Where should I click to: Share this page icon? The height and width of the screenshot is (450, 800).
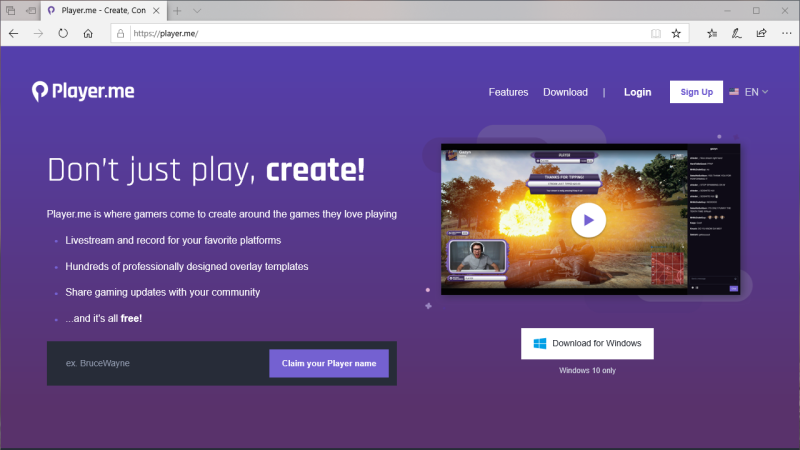761,34
